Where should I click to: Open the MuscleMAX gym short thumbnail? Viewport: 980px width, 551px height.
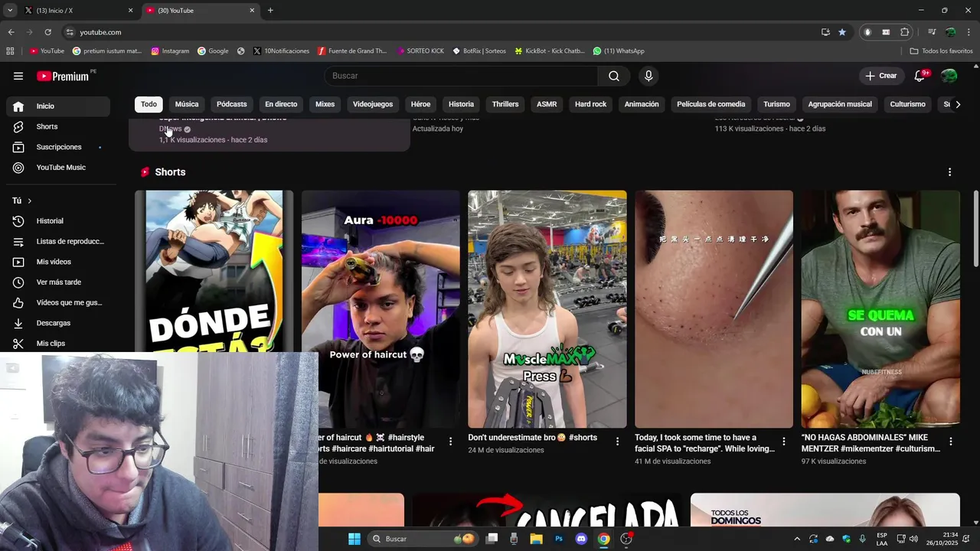(547, 309)
